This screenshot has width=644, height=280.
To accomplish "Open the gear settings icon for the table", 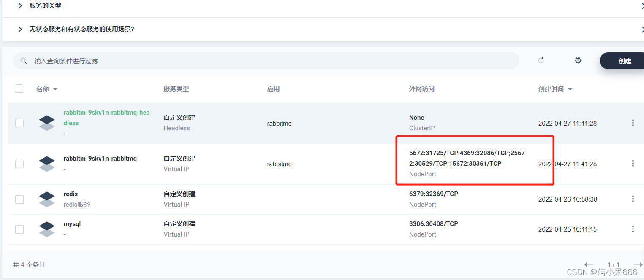I will (578, 60).
